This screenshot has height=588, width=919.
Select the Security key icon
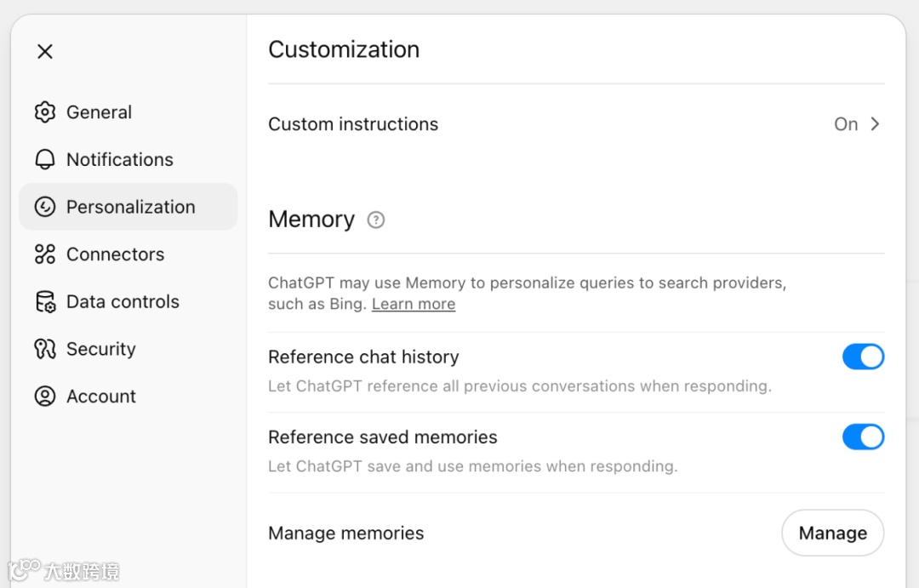coord(44,349)
